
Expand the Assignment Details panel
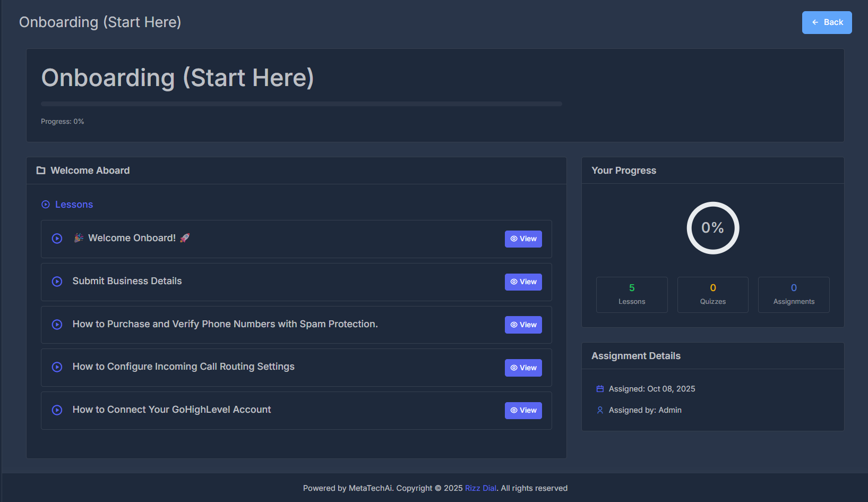click(x=635, y=355)
